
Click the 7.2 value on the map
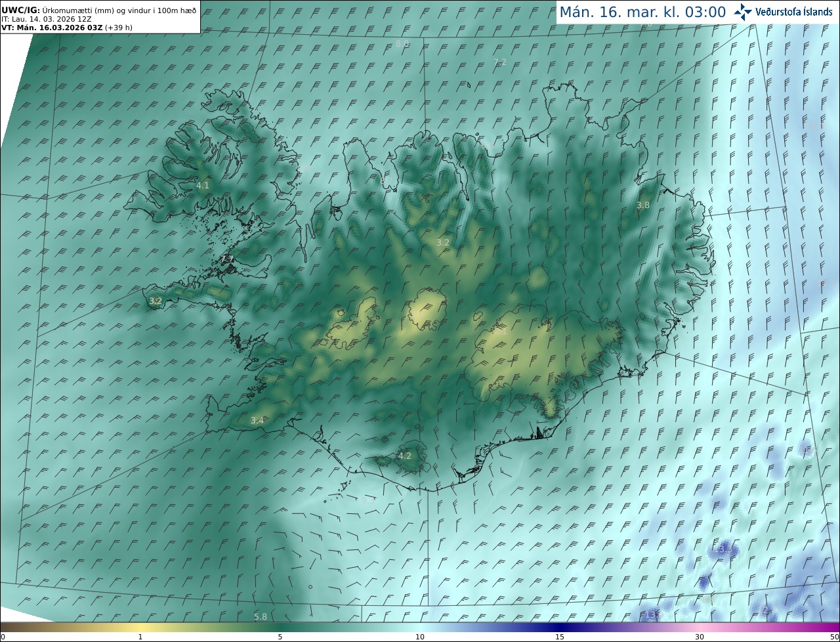point(500,62)
